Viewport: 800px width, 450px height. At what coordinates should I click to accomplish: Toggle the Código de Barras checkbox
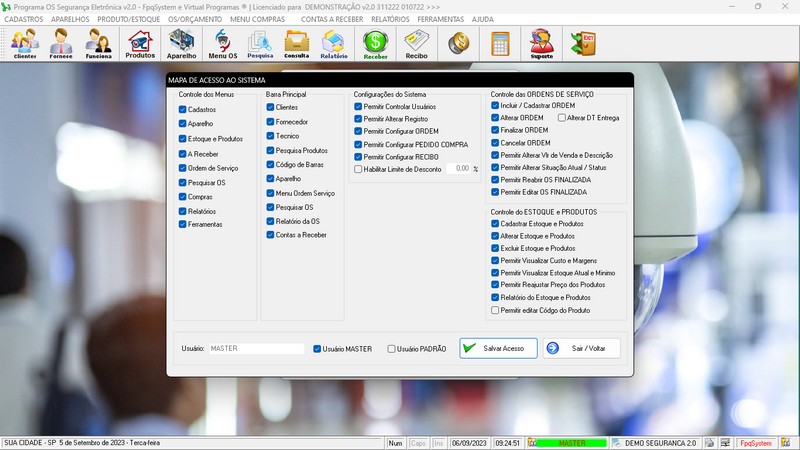270,164
